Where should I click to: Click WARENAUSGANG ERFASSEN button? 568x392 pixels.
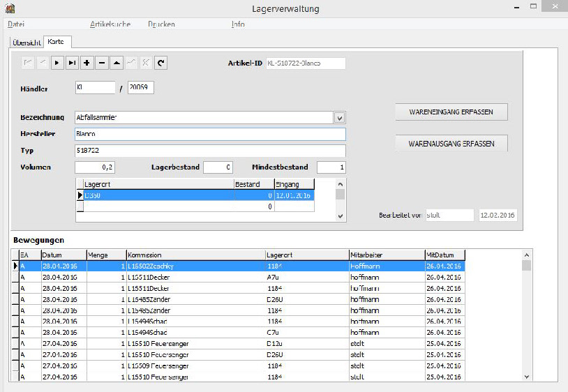(x=451, y=143)
